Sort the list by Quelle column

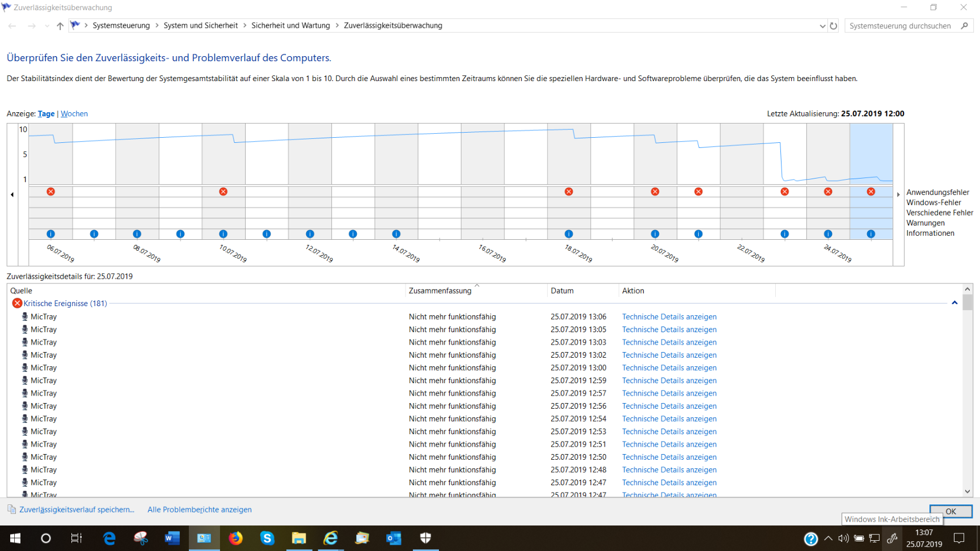(207, 290)
